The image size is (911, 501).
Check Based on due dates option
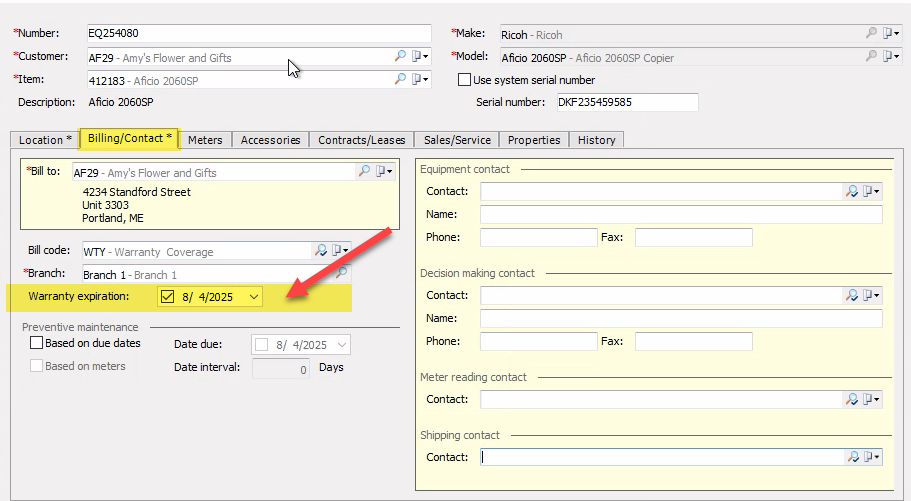[x=36, y=343]
